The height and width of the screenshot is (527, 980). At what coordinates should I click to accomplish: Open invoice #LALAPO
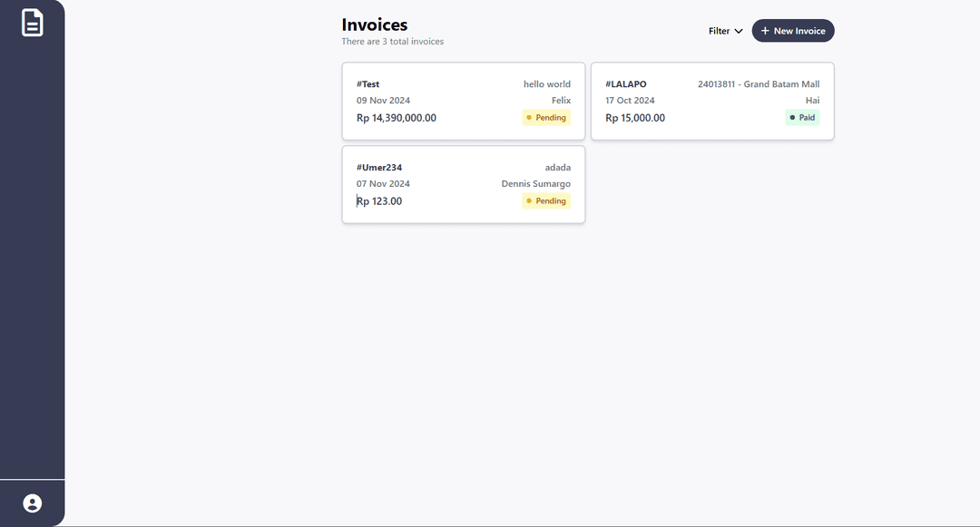(x=712, y=102)
